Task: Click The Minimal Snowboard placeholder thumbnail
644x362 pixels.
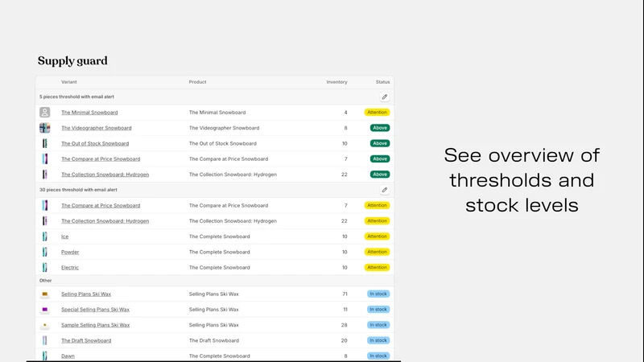Action: tap(45, 113)
